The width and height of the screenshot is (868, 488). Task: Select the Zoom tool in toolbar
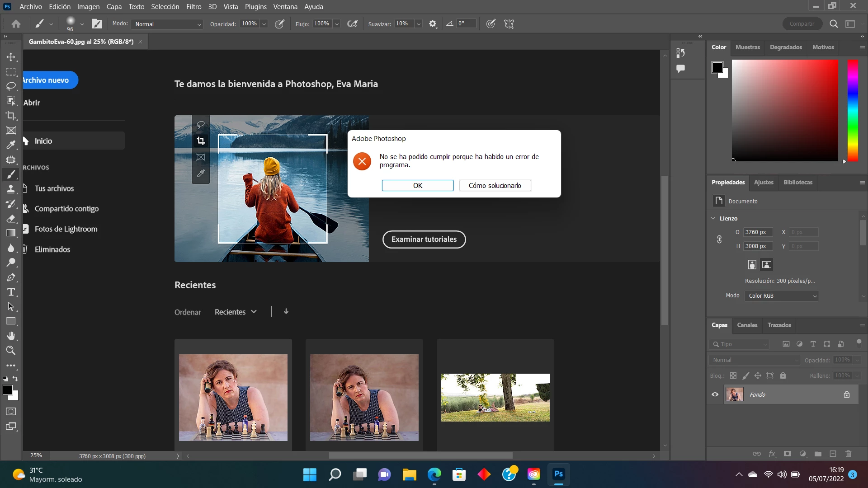[11, 351]
